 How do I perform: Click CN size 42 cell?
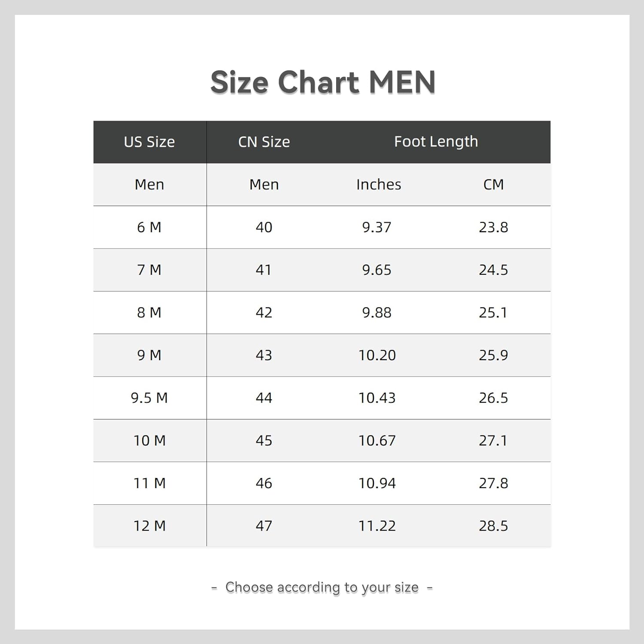pyautogui.click(x=264, y=313)
